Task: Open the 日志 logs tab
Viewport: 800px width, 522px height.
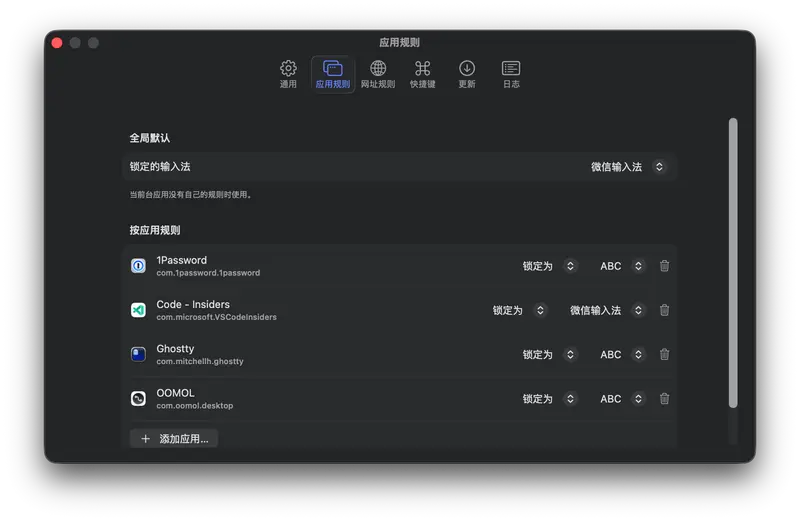Action: [x=511, y=74]
